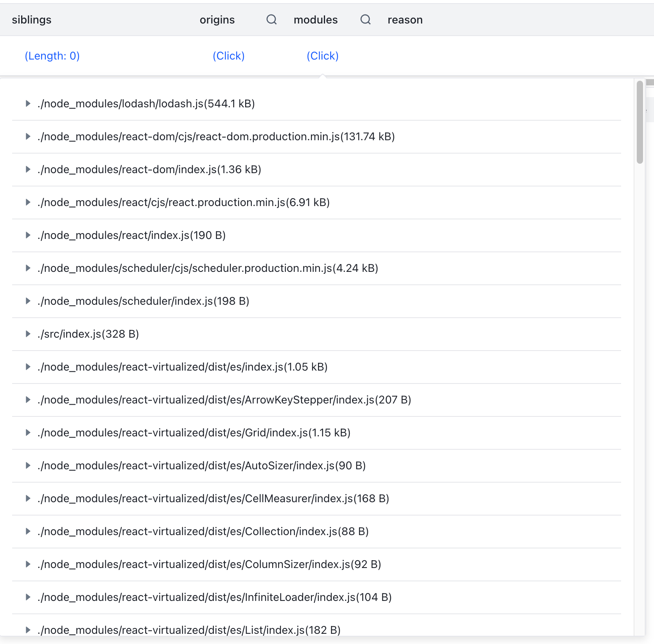Click the origins (Click) link
This screenshot has height=644, width=654.
(229, 56)
